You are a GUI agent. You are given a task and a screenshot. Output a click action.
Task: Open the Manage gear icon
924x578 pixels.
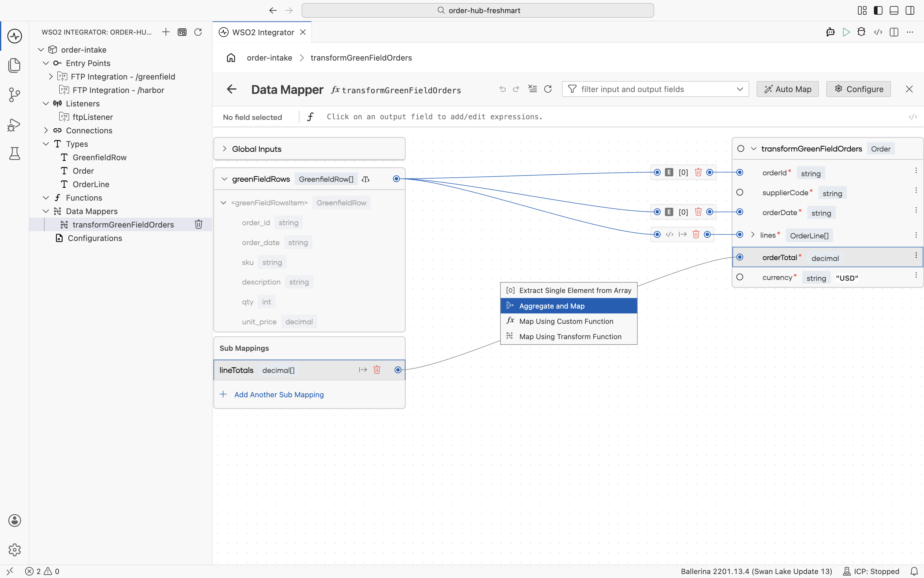pos(14,549)
